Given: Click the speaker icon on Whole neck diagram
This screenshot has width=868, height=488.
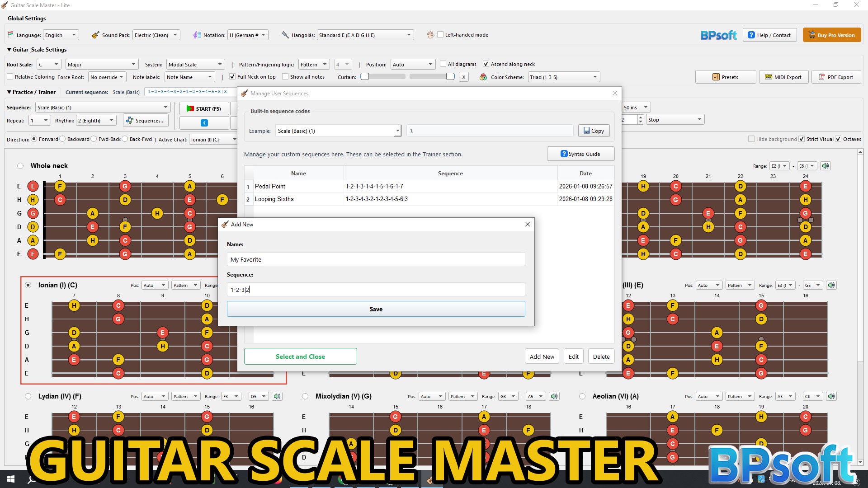Looking at the screenshot, I should pos(826,166).
